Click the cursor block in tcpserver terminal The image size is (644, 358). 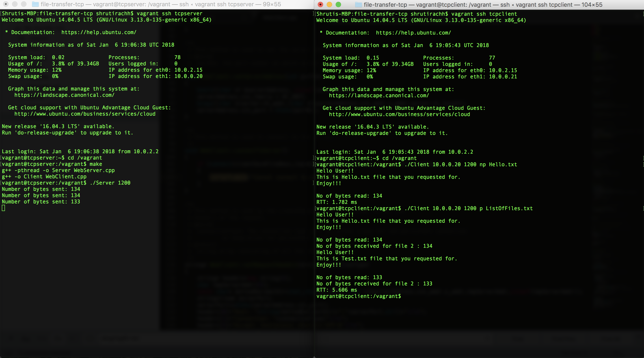[x=3, y=208]
